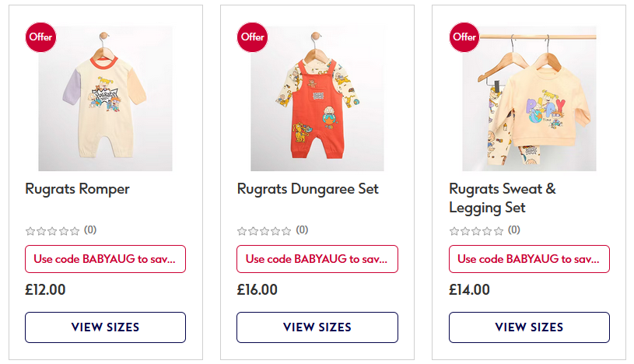Click star rating under Rugrats Romper

tap(53, 230)
